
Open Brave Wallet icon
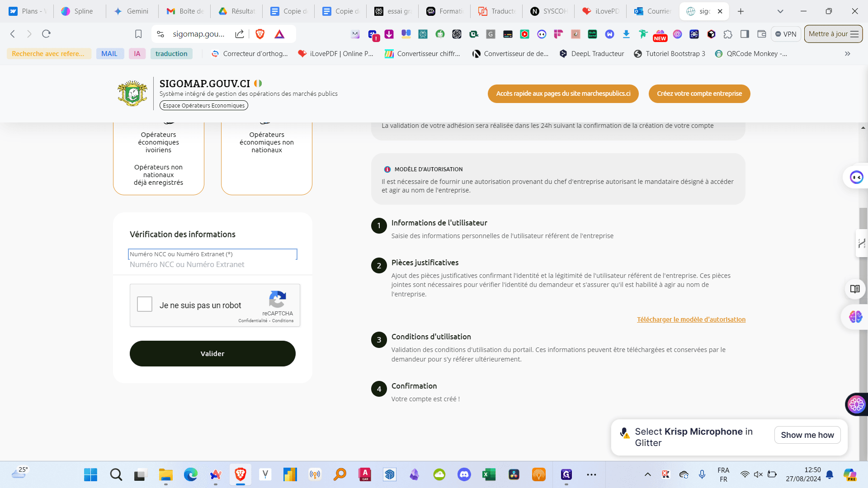pos(761,34)
